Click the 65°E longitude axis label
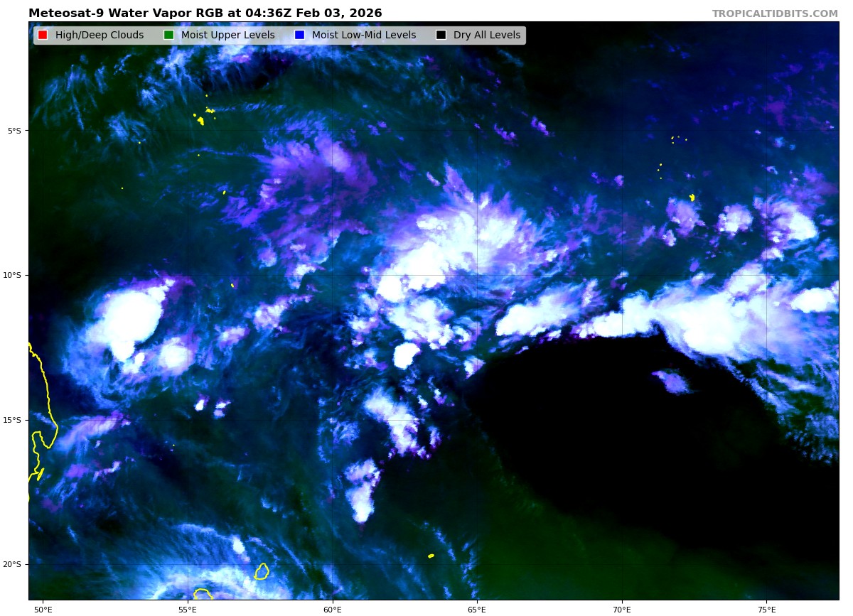The image size is (853, 616). point(477,609)
